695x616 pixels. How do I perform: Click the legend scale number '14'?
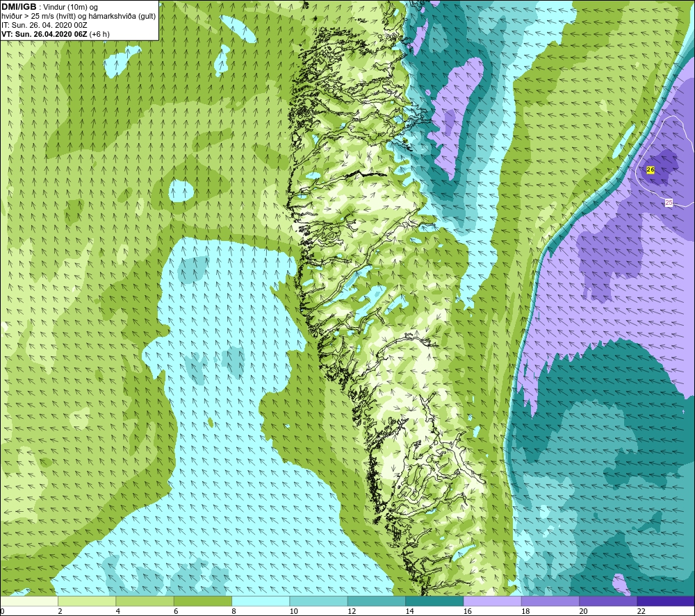tap(409, 611)
